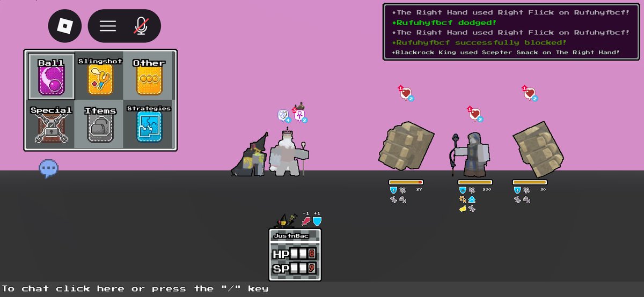The height and width of the screenshot is (297, 644).
Task: Open the blue chat bubble
Action: click(x=48, y=169)
